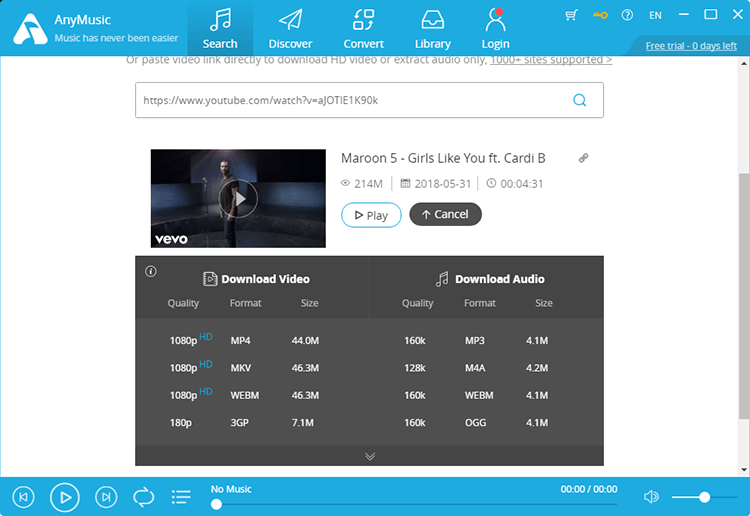This screenshot has height=516, width=750.
Task: Click the Download Video header
Action: click(256, 279)
